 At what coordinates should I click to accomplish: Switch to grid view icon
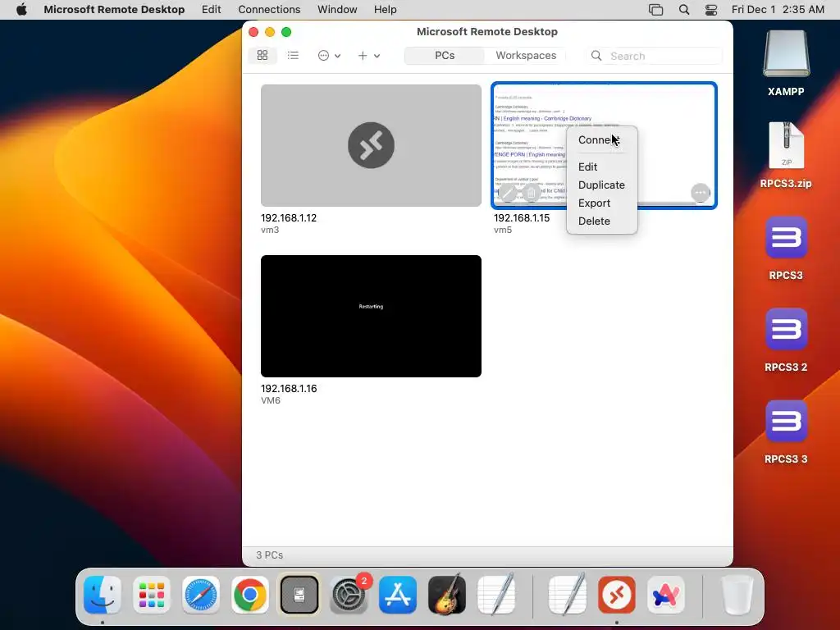pos(262,55)
